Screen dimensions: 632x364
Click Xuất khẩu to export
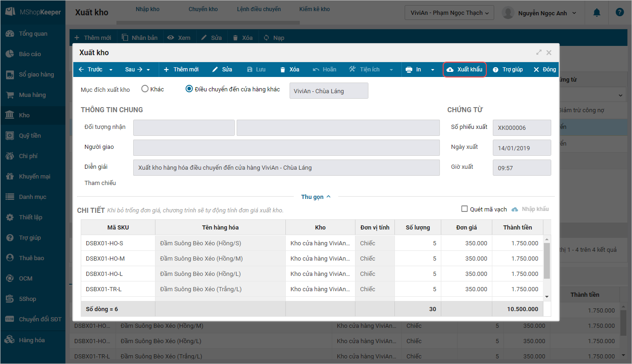(464, 70)
